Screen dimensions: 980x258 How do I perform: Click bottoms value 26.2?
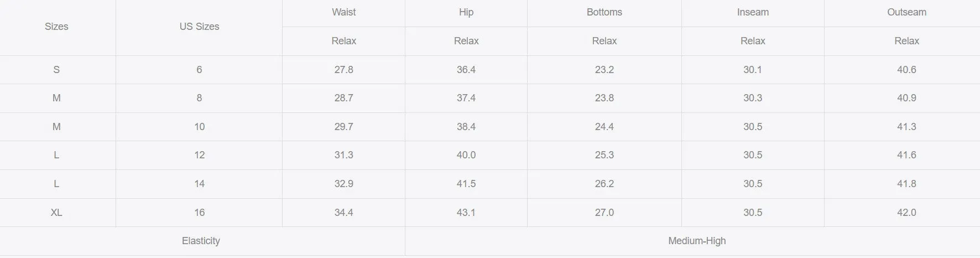604,184
